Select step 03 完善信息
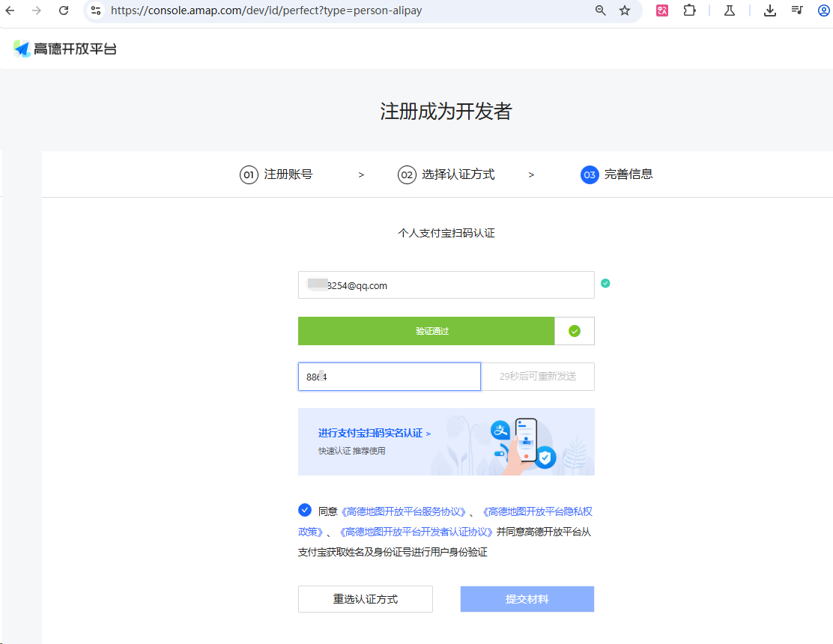Image resolution: width=833 pixels, height=644 pixels. (x=617, y=174)
